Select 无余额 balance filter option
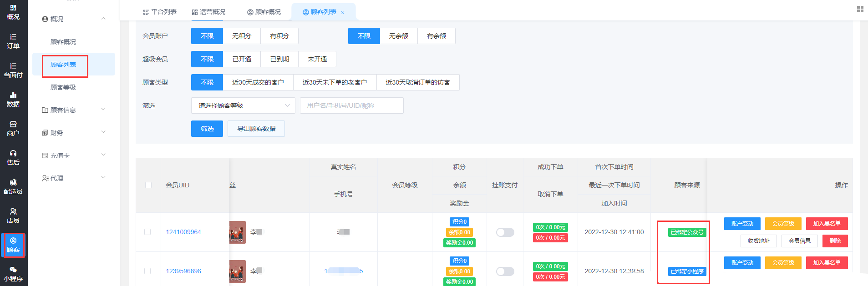This screenshot has height=286, width=868. (x=399, y=36)
